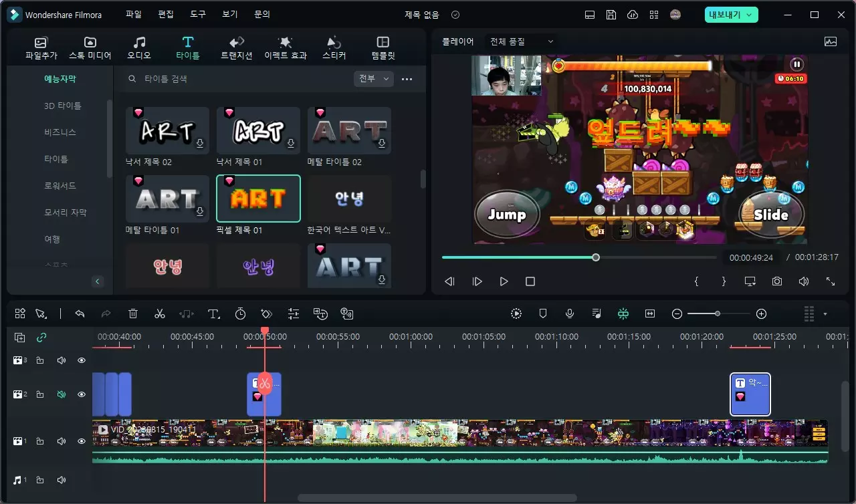Switch to the 스티커 tab
Screen dimensions: 856x504
click(x=334, y=48)
